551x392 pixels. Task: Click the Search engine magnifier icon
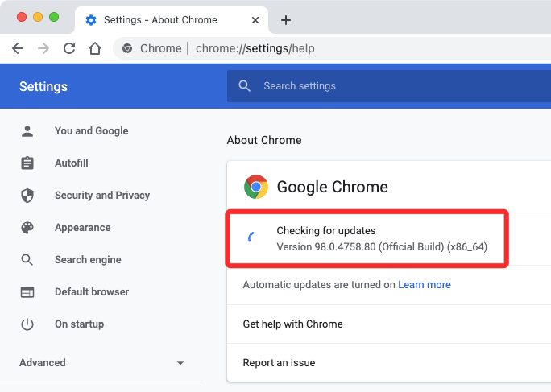[x=27, y=259]
